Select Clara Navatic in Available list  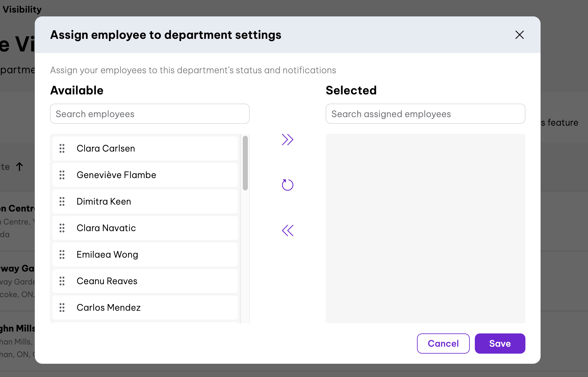[145, 228]
